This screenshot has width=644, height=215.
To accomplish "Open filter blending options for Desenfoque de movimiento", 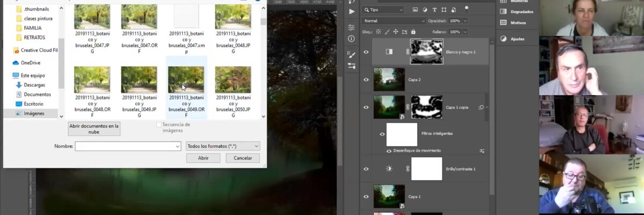I will click(x=482, y=151).
